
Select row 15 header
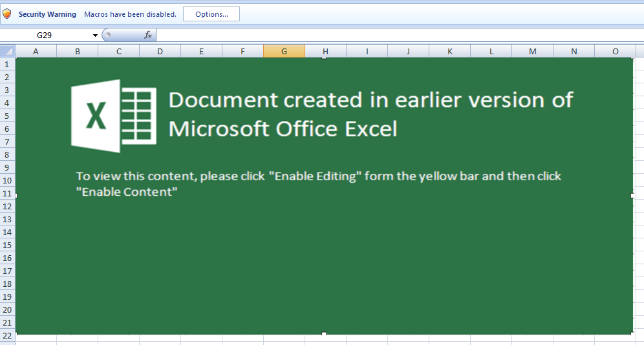(7, 246)
